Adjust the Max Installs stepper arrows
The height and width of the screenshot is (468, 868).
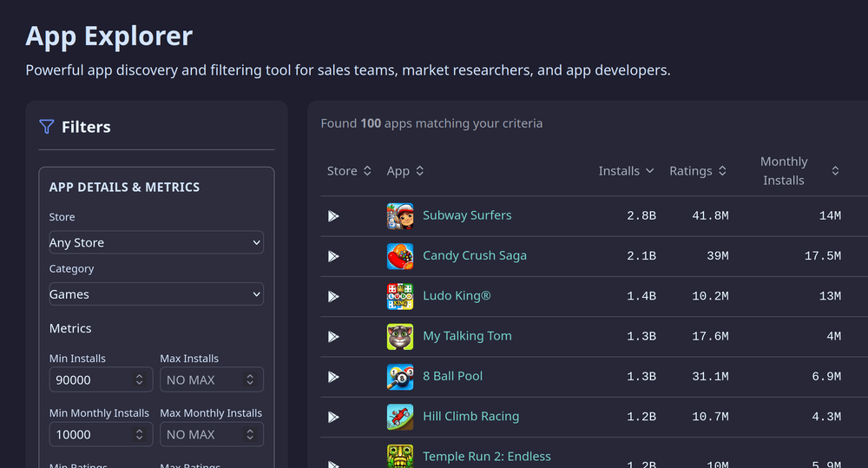250,380
